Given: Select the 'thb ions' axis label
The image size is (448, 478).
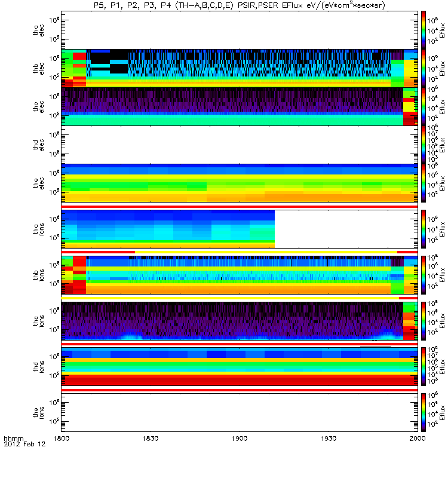Looking at the screenshot, I should [39, 275].
